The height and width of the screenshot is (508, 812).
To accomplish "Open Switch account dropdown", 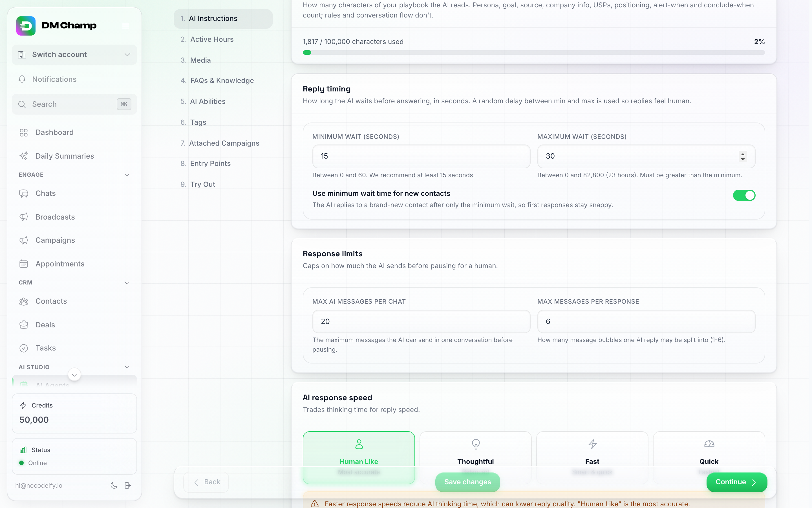I will 74,54.
